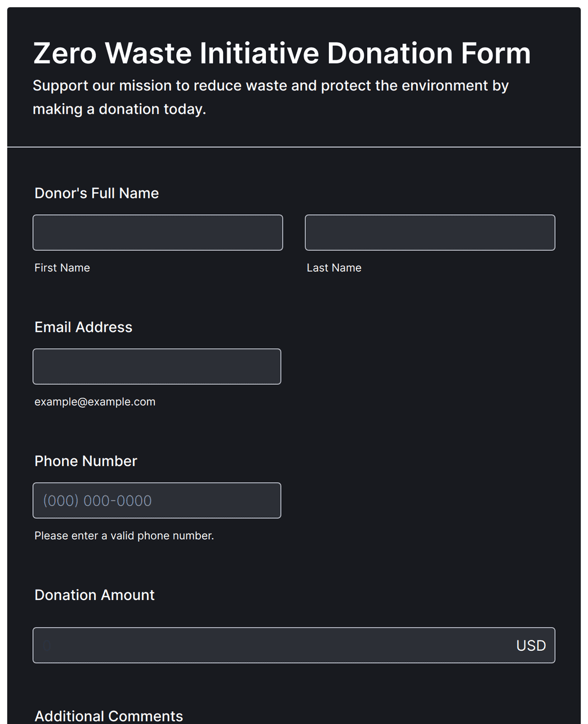
Task: Click the "Email Address" field label
Action: tap(83, 327)
